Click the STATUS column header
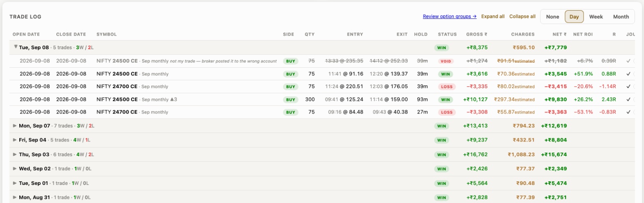This screenshot has height=203, width=644. (447, 34)
